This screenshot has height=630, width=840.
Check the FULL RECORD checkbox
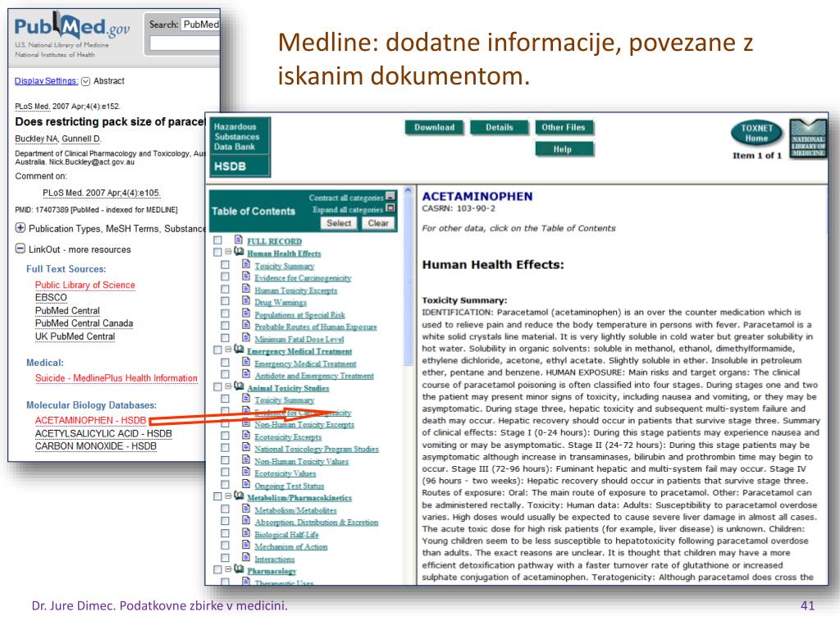[x=217, y=241]
